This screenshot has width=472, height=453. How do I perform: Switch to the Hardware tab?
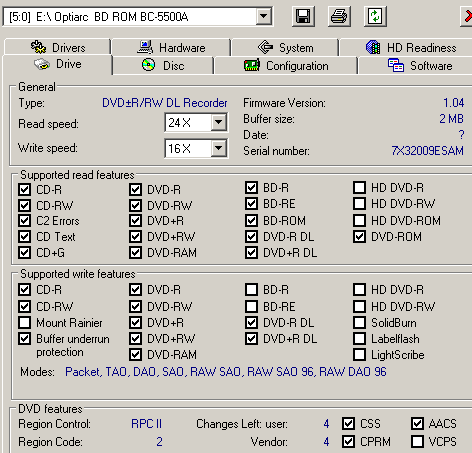171,47
